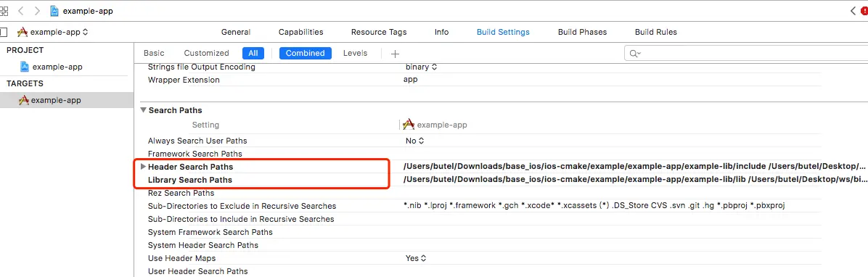Click the Customized filter button
This screenshot has height=277, width=868.
[x=207, y=53]
